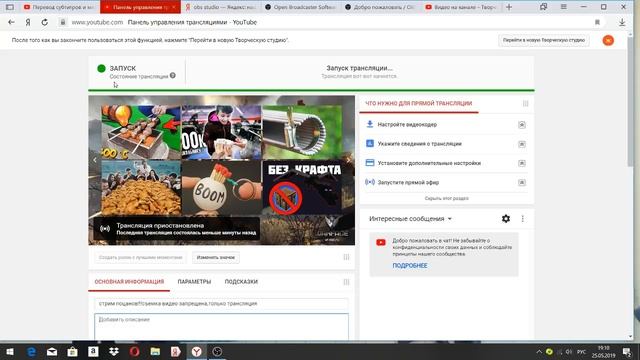The height and width of the screenshot is (360, 640).
Task: Click card icon beside additional settings step
Action: coord(370,162)
